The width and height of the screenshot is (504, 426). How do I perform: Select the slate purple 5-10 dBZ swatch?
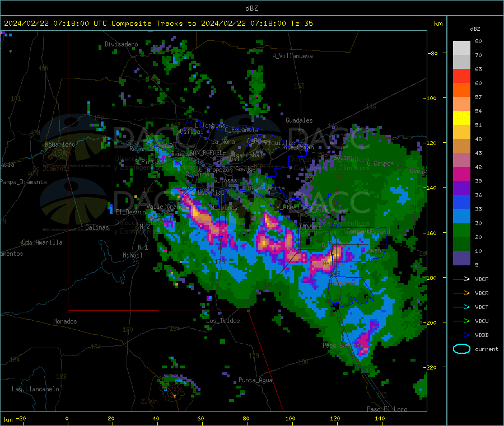tap(461, 258)
